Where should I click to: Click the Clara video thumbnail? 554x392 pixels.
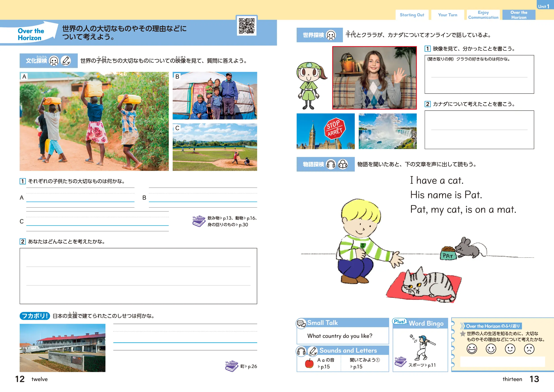click(374, 78)
